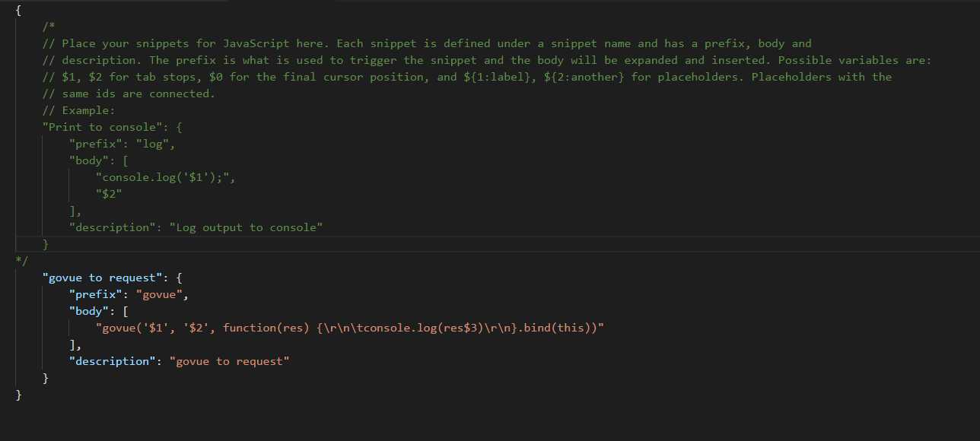Click the "console.log('$1');" string
This screenshot has width=980, height=441.
coord(162,177)
